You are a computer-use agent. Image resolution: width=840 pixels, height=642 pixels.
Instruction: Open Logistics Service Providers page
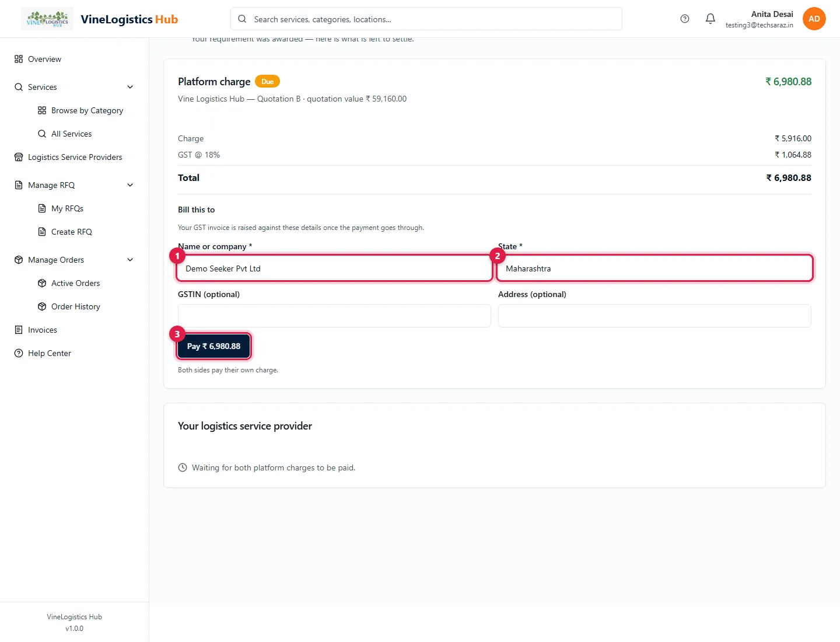pos(74,157)
